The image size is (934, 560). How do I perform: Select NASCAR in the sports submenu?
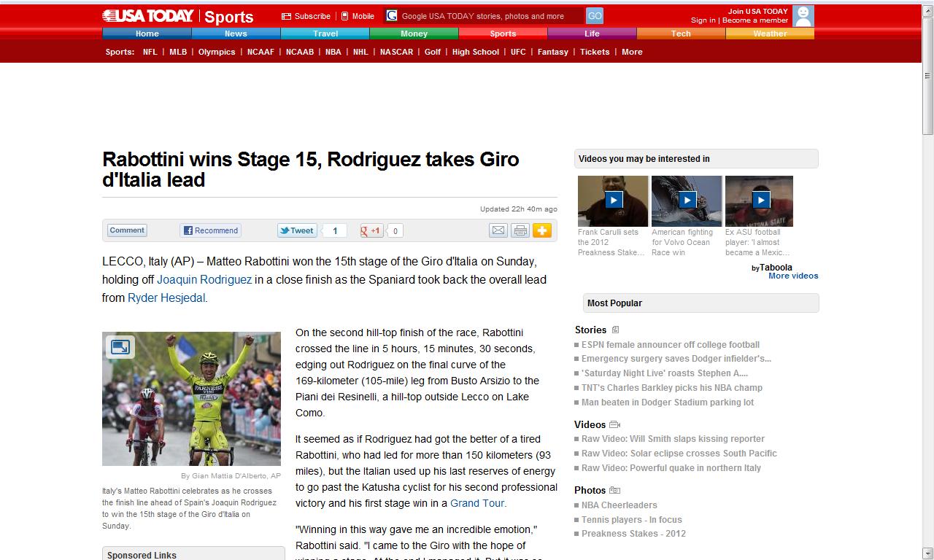[x=396, y=52]
